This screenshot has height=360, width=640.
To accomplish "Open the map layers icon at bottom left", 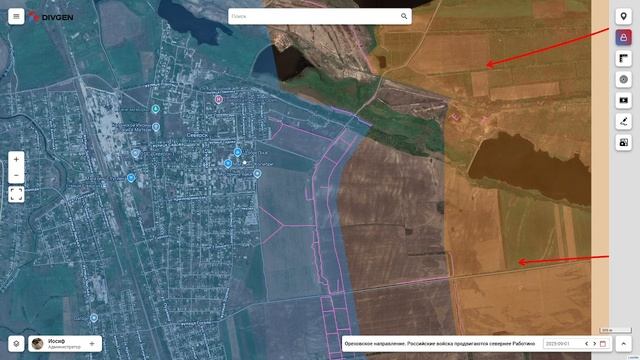I will point(16,344).
